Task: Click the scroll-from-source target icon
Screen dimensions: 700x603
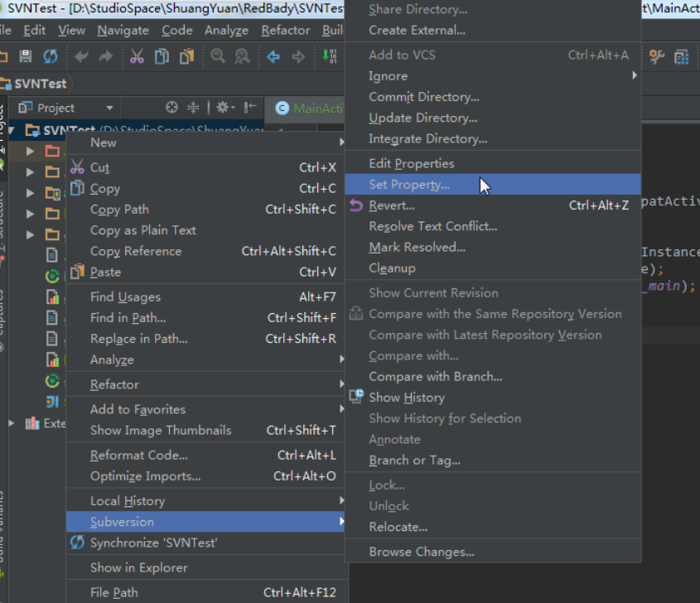Action: 171,107
